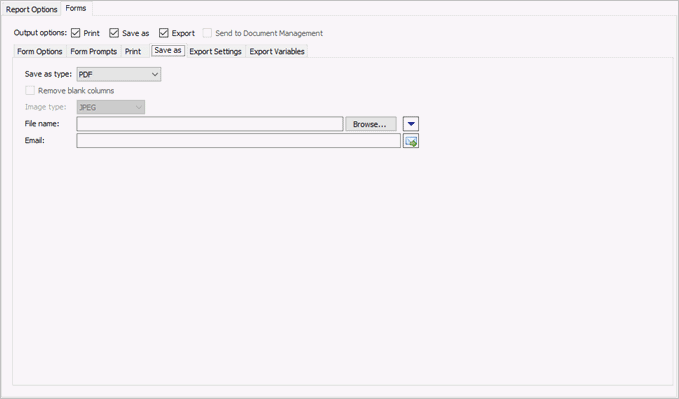The image size is (679, 399).
Task: Tick Send to Document Management checkbox
Action: [207, 33]
